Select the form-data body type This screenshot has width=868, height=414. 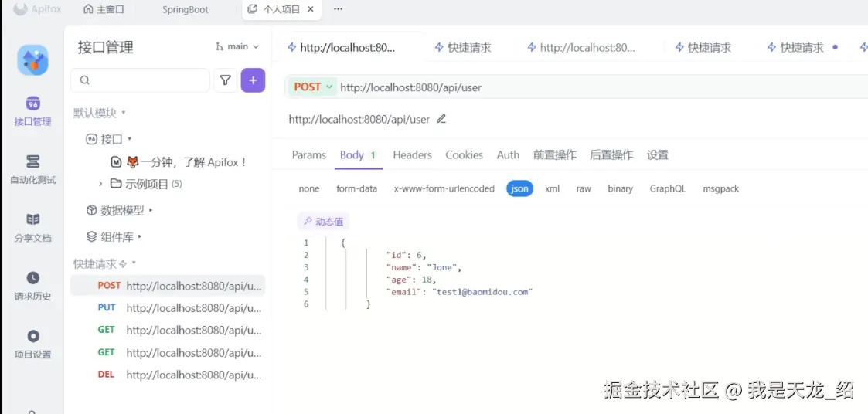point(356,188)
